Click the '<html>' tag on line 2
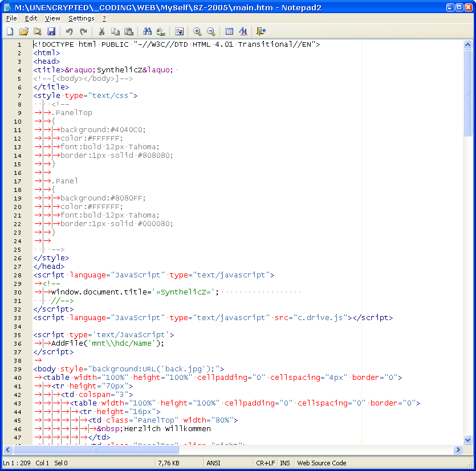This screenshot has width=476, height=471. (x=46, y=53)
